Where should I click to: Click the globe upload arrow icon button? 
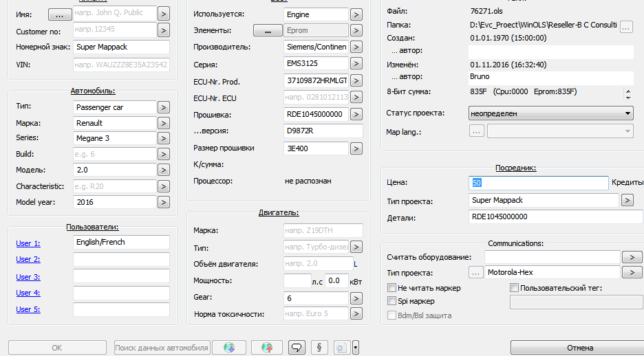[x=267, y=348]
